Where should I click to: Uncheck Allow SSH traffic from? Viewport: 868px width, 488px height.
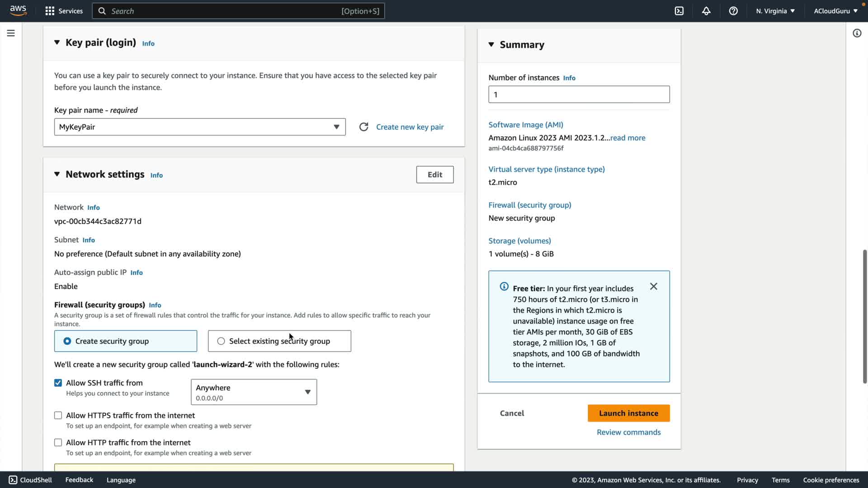click(58, 383)
